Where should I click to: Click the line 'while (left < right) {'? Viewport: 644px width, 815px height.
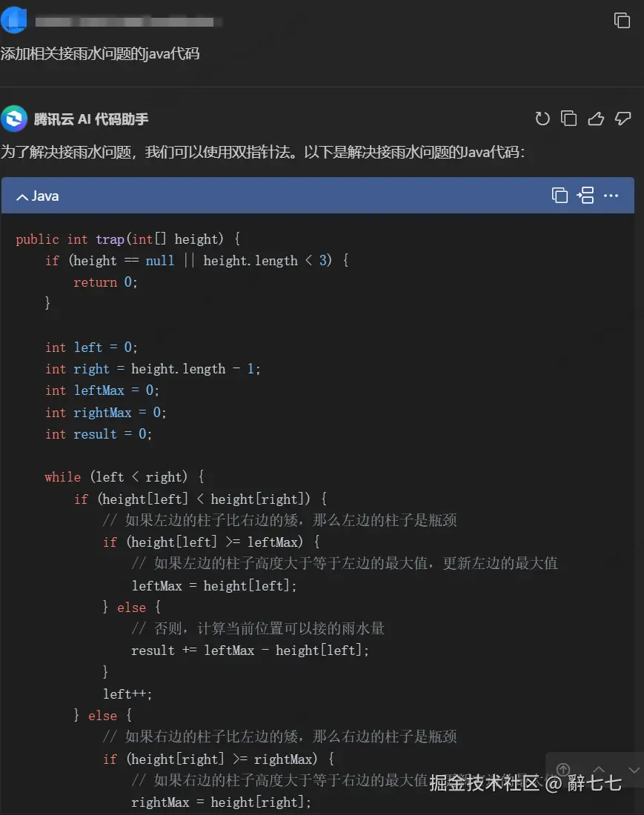coord(125,477)
